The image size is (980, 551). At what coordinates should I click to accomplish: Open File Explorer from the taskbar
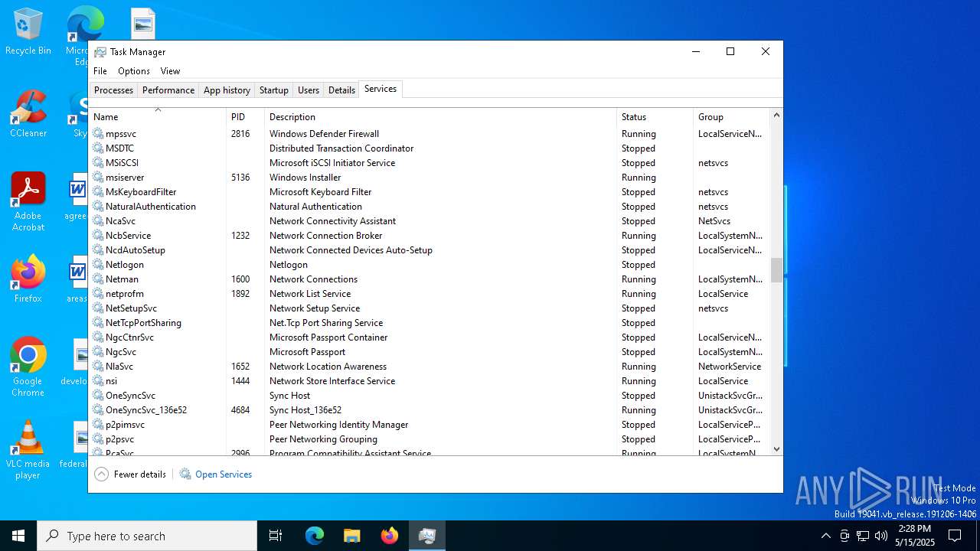click(352, 536)
